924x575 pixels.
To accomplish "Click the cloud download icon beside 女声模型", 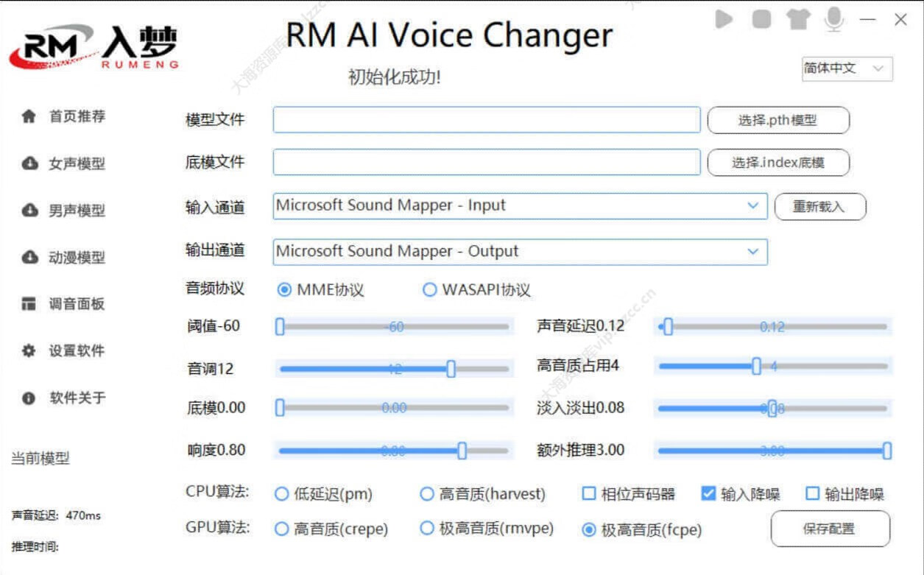I will tap(29, 163).
